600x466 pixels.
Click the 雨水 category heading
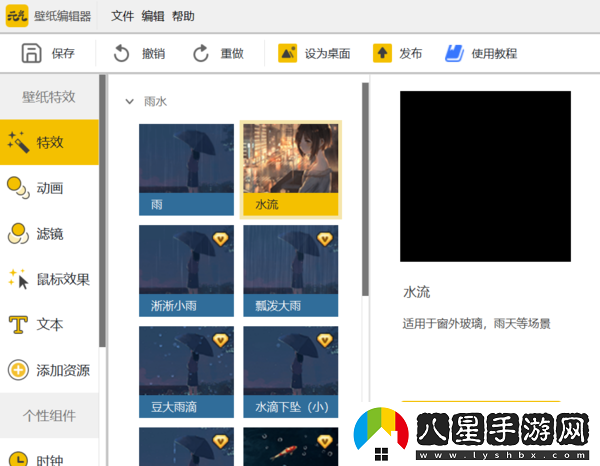pos(155,101)
